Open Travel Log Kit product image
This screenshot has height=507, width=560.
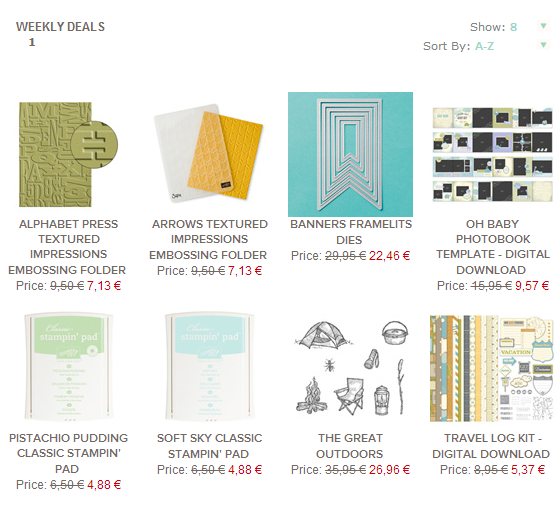click(492, 368)
